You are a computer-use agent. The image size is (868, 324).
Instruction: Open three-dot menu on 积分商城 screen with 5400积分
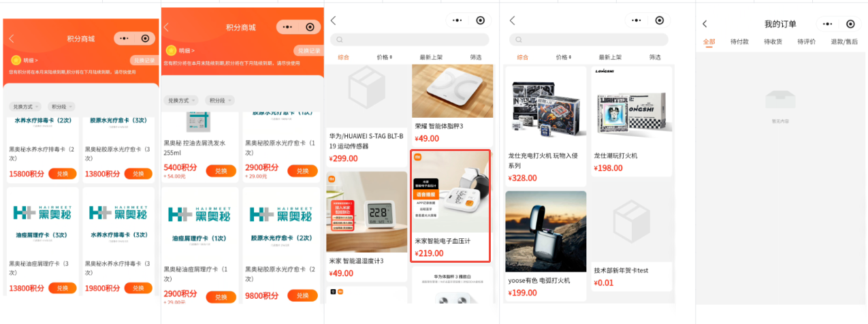[x=287, y=27]
